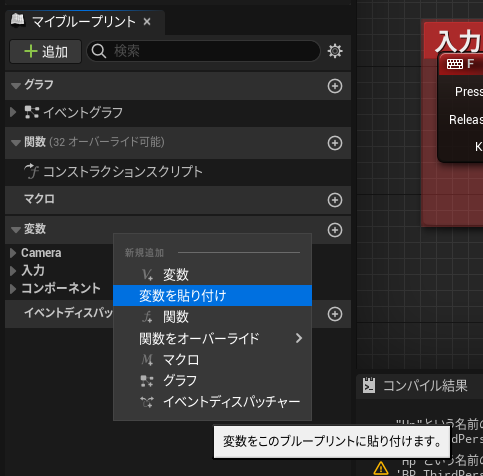The height and width of the screenshot is (476, 483).
Task: Choose 変数を貼り付け menu entry
Action: click(213, 296)
